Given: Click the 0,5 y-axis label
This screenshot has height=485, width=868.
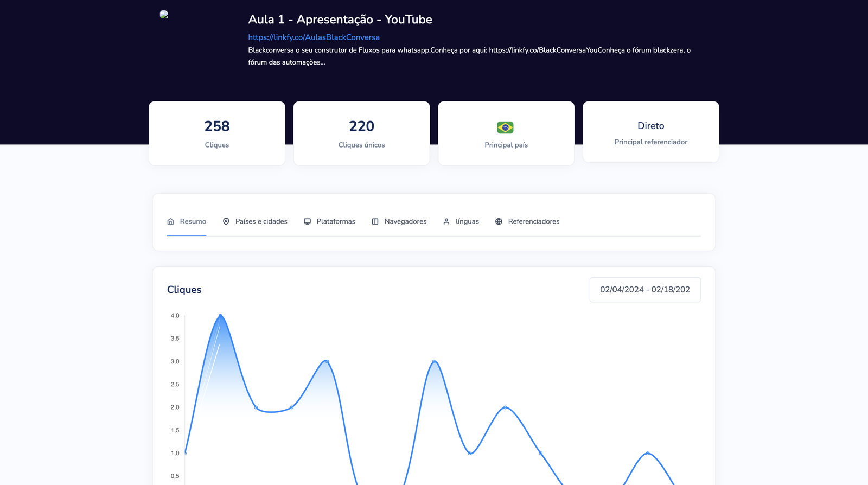Looking at the screenshot, I should pyautogui.click(x=175, y=476).
